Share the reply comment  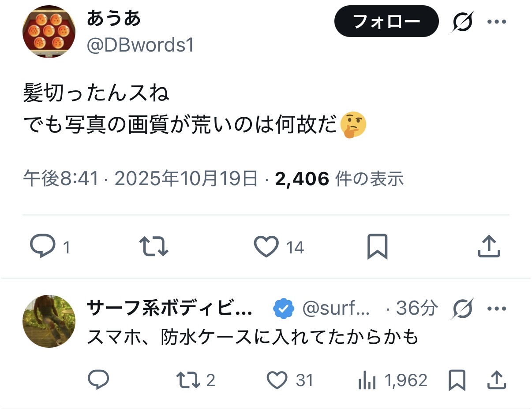[x=495, y=380]
